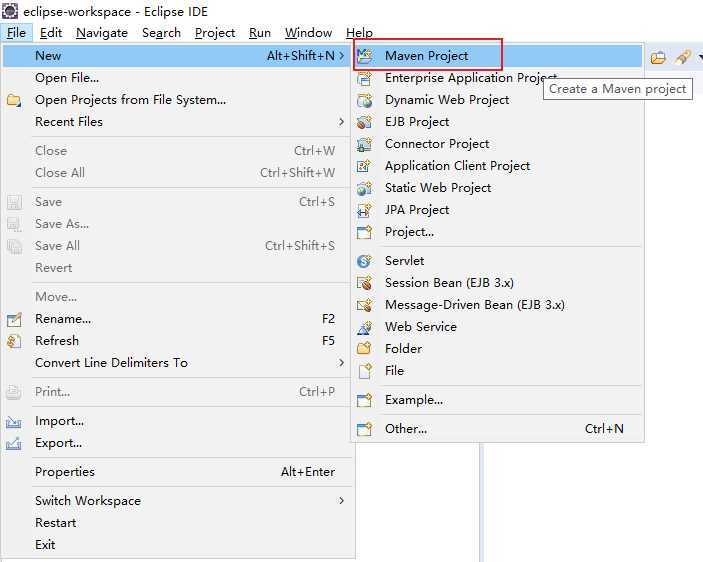
Task: Select Static Web Project entry
Action: pos(498,188)
